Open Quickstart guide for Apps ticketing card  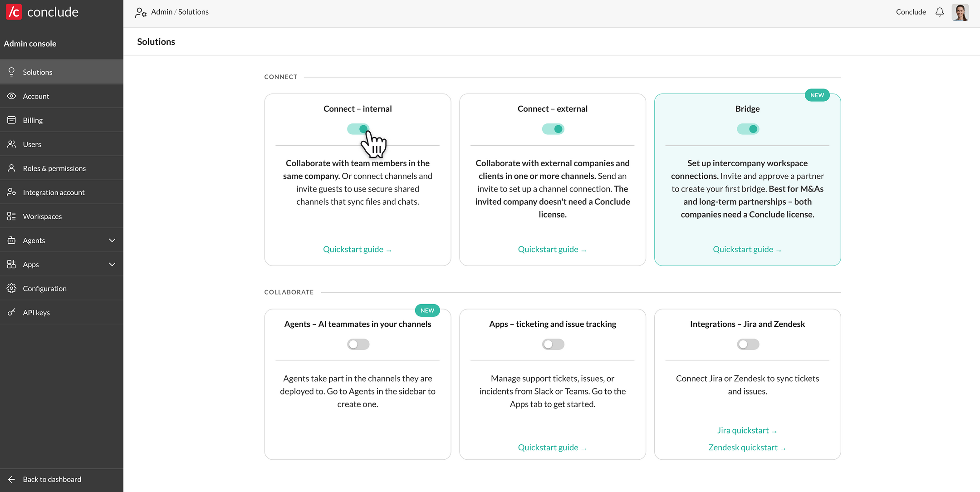(553, 448)
